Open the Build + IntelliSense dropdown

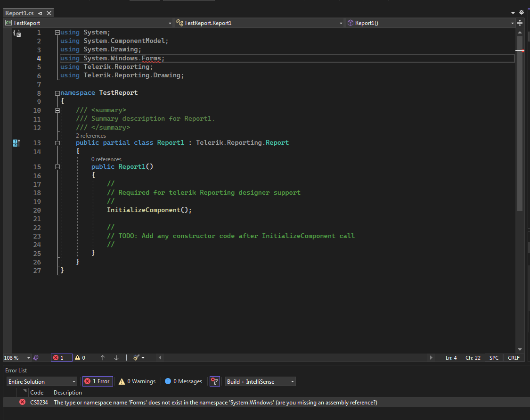point(261,381)
